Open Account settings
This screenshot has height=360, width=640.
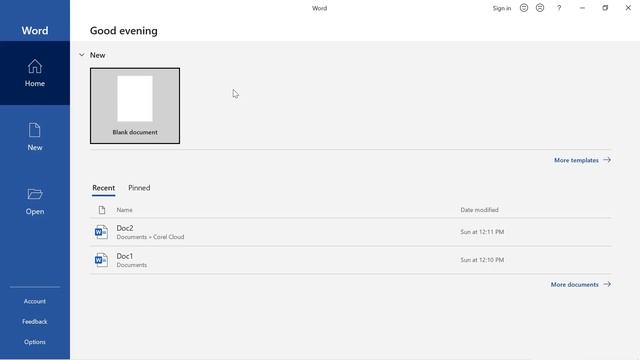click(35, 301)
